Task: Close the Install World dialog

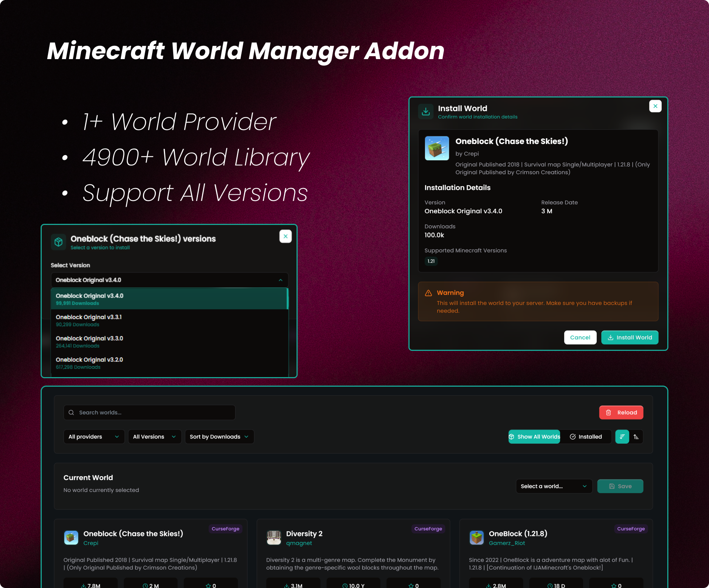Action: (655, 106)
